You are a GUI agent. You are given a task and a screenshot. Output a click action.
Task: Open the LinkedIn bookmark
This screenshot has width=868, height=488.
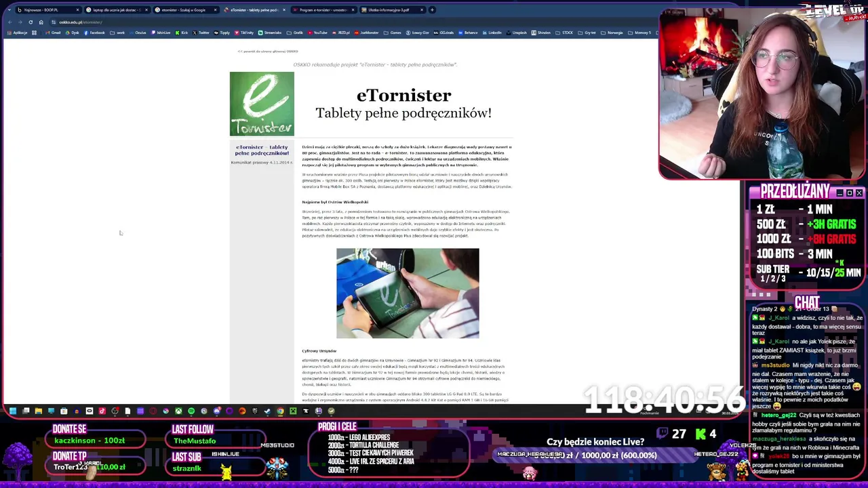pyautogui.click(x=492, y=33)
